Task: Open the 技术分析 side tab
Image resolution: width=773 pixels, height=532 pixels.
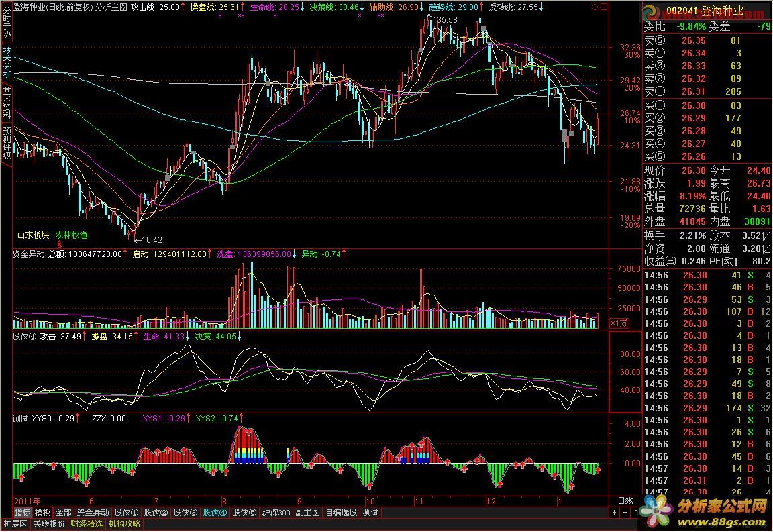Action: [7, 62]
